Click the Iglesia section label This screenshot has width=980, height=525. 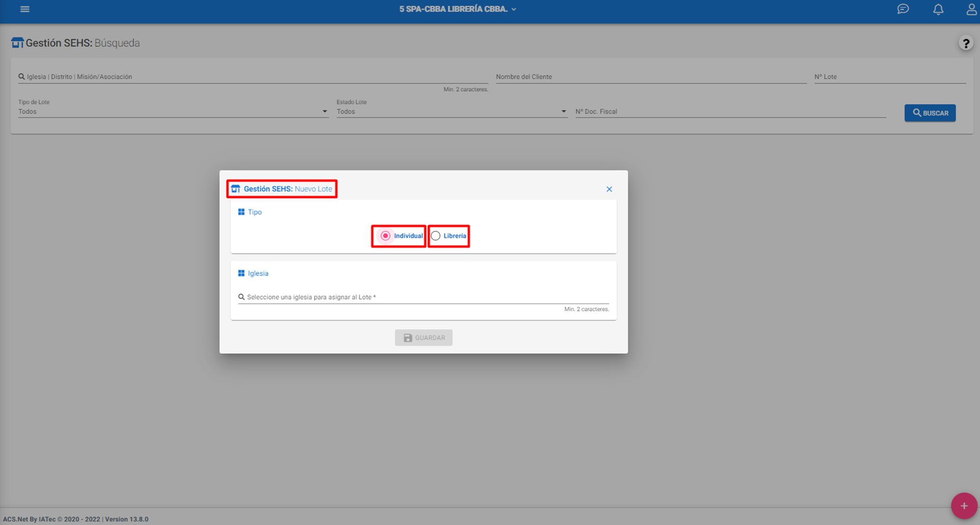pos(258,273)
